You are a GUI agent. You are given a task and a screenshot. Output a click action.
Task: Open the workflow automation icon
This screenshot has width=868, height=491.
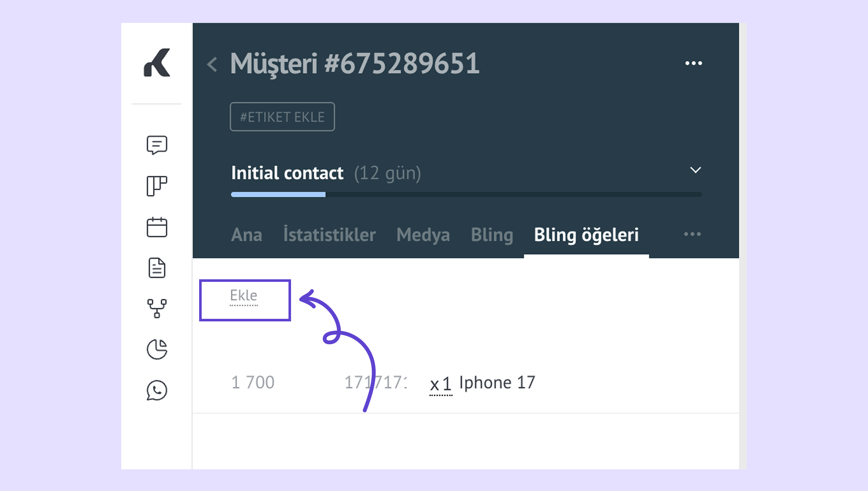point(157,308)
